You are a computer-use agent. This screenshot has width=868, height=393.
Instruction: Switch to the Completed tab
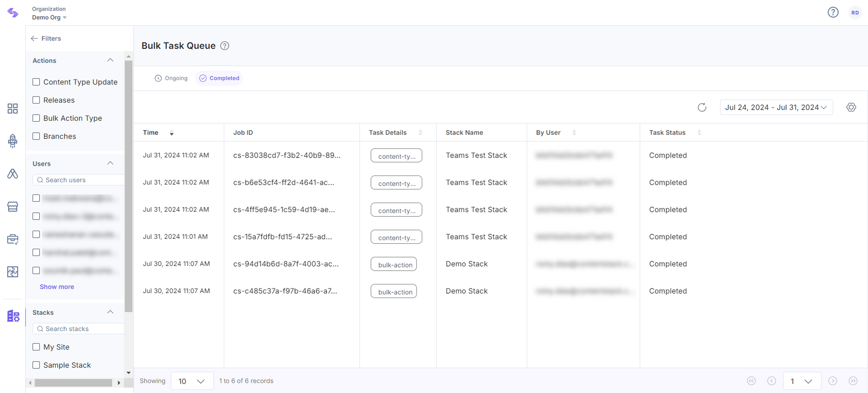pyautogui.click(x=219, y=78)
